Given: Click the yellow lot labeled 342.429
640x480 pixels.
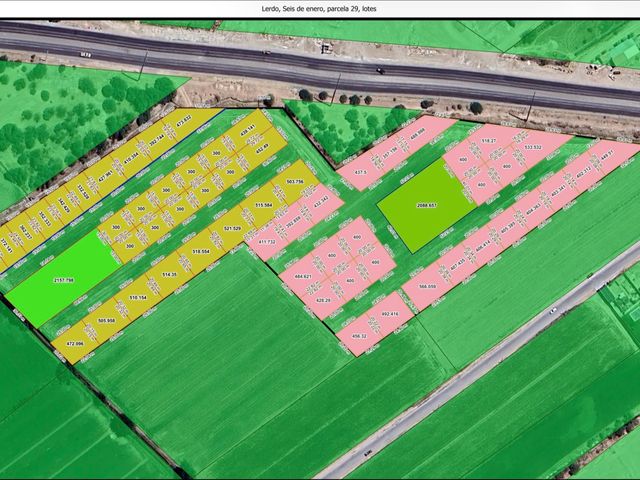Looking at the screenshot, I should pos(64,206).
